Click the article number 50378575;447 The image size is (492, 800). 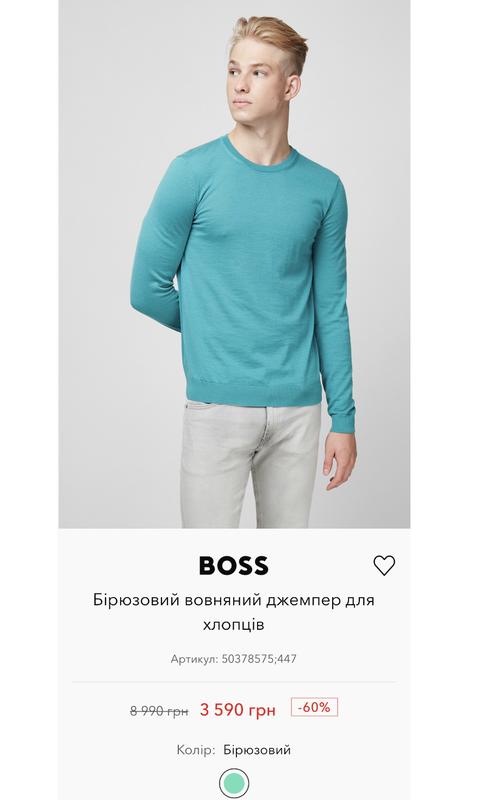[259, 659]
